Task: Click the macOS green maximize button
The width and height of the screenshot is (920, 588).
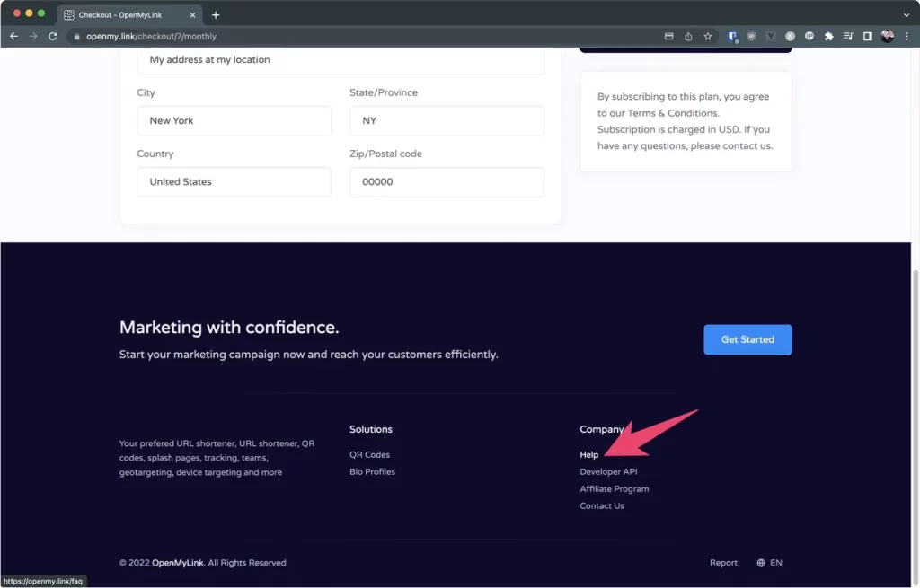Action: pyautogui.click(x=41, y=13)
